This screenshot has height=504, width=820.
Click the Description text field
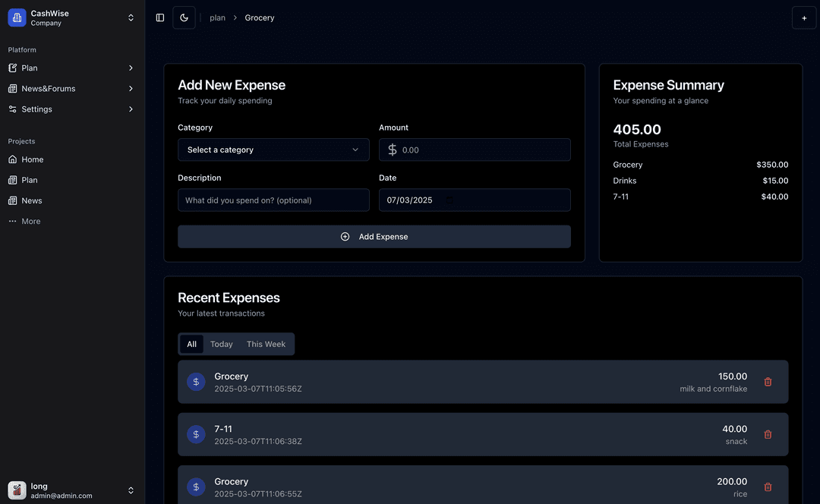click(273, 200)
